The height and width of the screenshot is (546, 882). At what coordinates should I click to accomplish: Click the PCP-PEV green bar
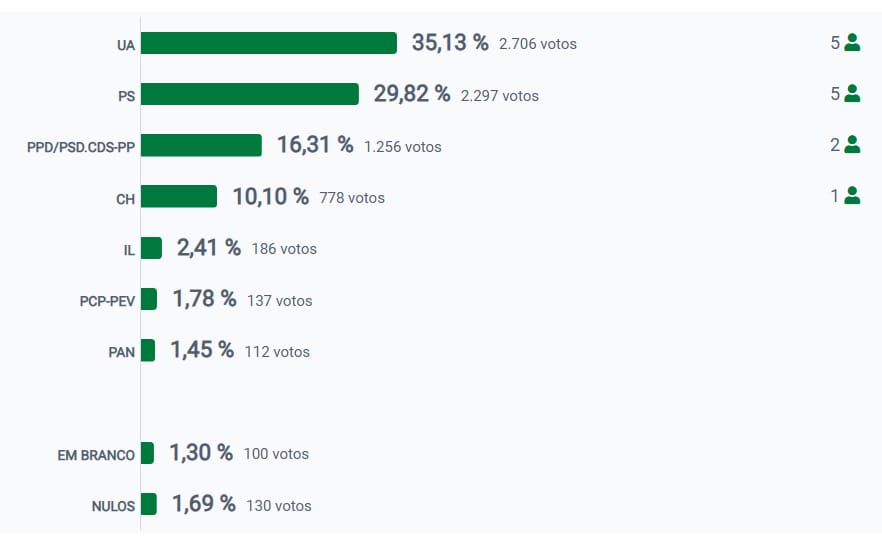tap(149, 299)
